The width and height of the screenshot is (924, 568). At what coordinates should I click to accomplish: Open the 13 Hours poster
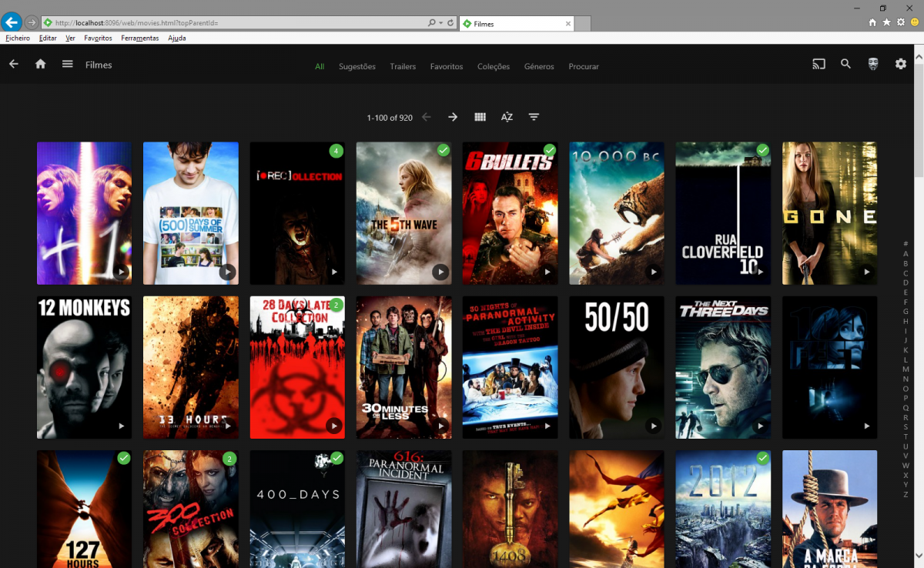[191, 367]
